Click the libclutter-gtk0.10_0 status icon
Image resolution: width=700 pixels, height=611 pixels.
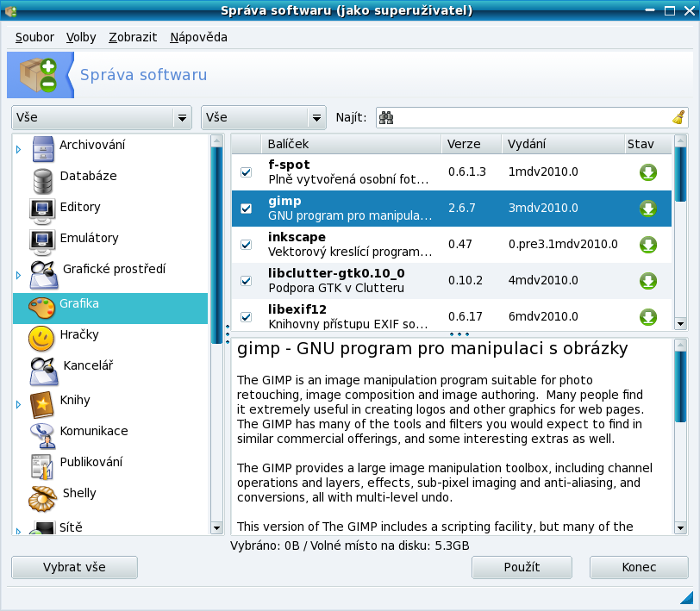pos(648,281)
